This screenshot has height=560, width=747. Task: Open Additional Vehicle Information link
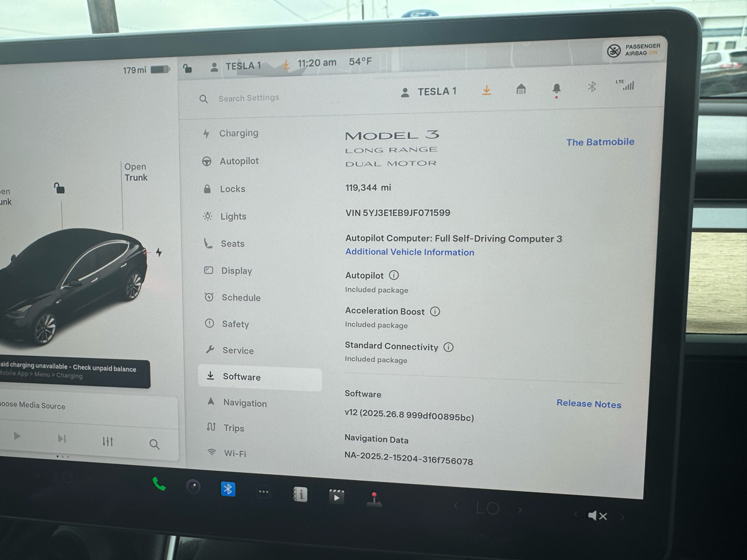[409, 252]
